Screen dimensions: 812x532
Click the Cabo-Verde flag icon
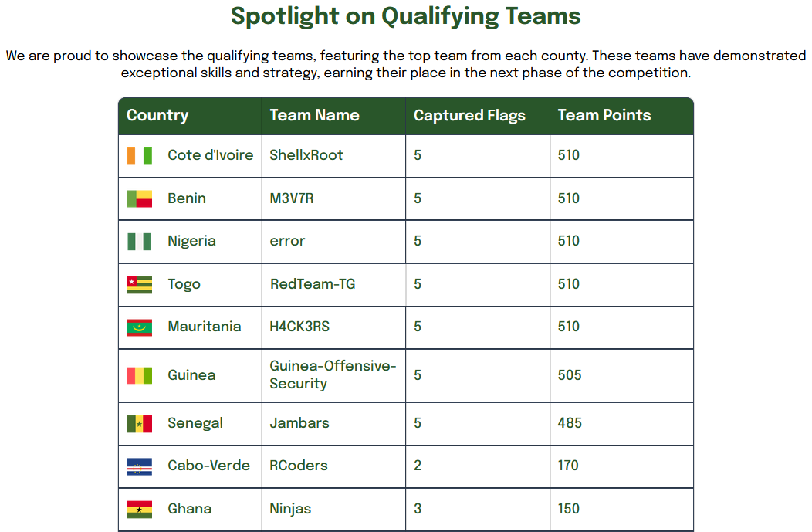pyautogui.click(x=139, y=466)
